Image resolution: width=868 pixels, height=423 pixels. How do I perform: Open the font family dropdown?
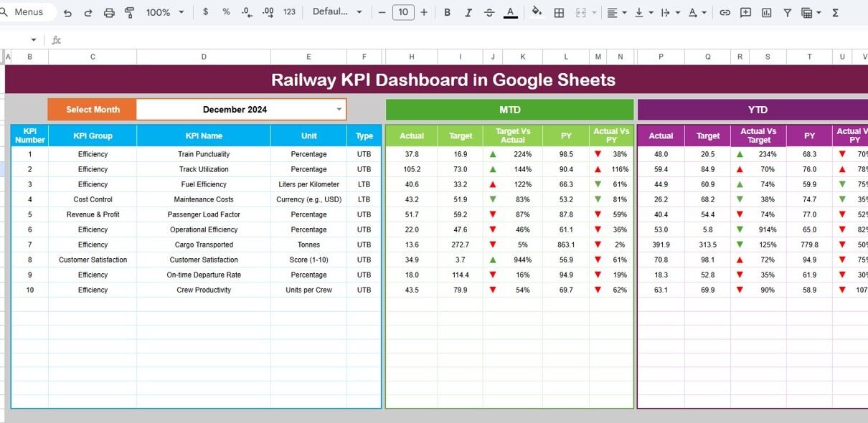click(336, 12)
